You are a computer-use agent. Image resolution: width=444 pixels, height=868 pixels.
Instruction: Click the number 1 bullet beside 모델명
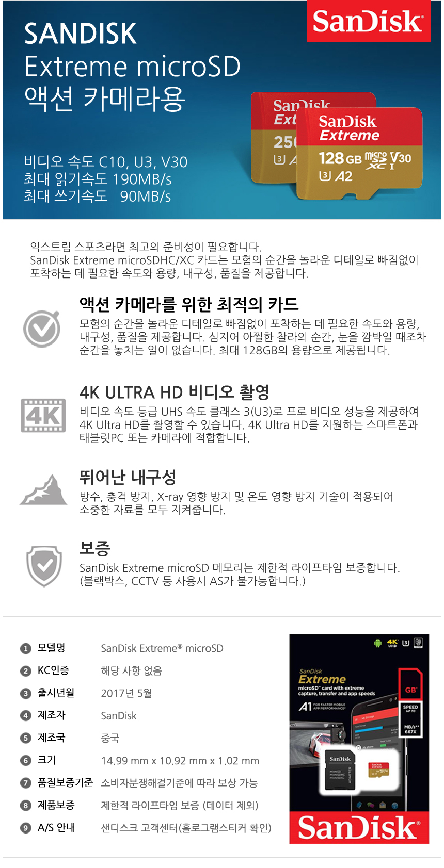(26, 648)
